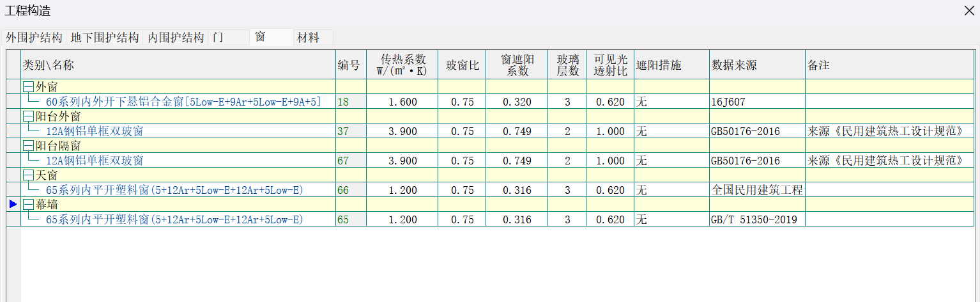Collapse the 幕墙 category group
Viewport: 980px width, 302px height.
point(28,205)
